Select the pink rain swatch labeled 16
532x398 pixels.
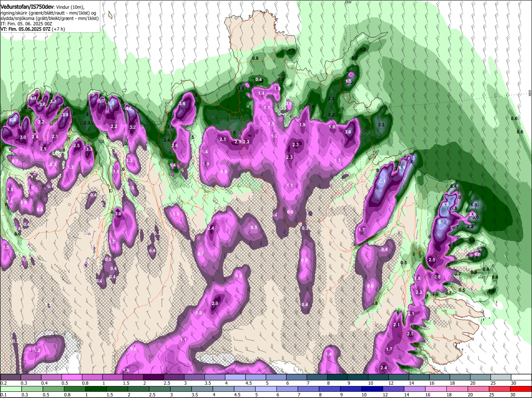(x=436, y=389)
